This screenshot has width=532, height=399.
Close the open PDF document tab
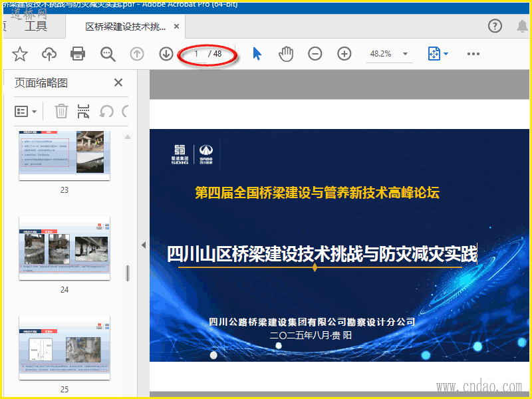[x=176, y=27]
